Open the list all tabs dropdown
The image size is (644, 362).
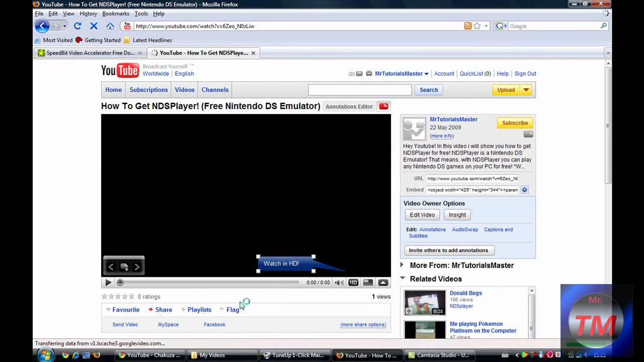coord(608,53)
